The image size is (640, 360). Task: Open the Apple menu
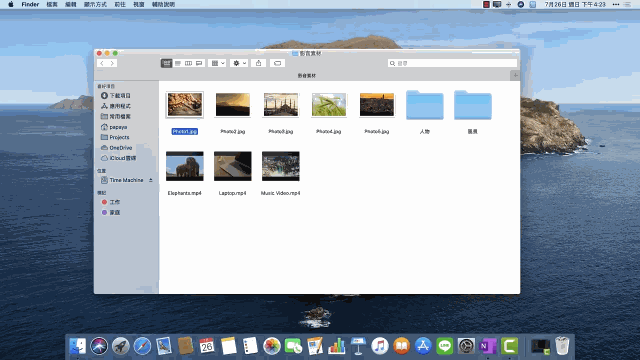coord(11,4)
